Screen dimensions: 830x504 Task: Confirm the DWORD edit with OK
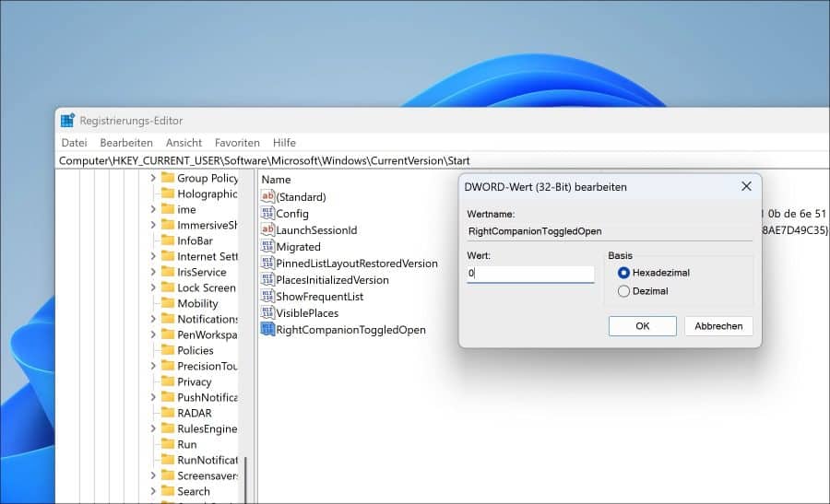click(642, 326)
